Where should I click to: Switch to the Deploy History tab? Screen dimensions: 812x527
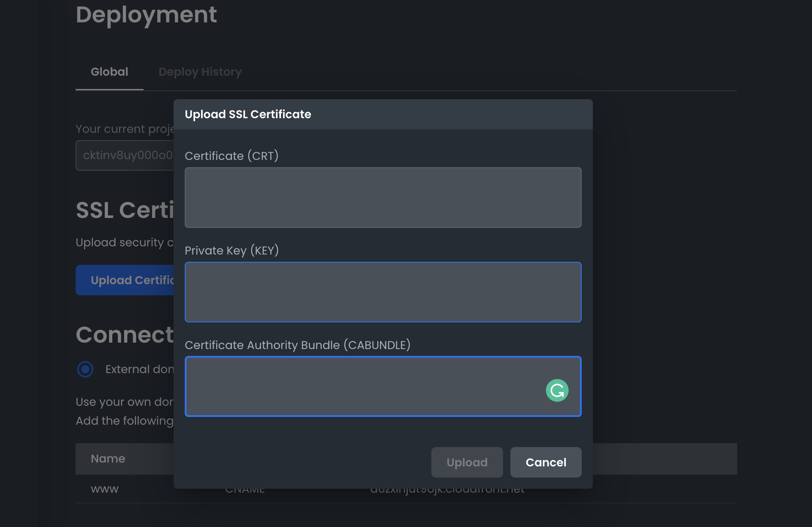click(200, 72)
